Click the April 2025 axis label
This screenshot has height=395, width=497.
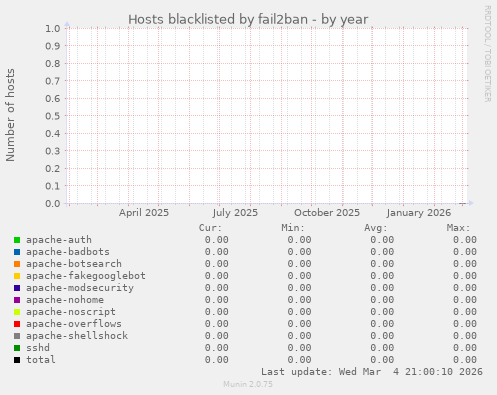(144, 213)
